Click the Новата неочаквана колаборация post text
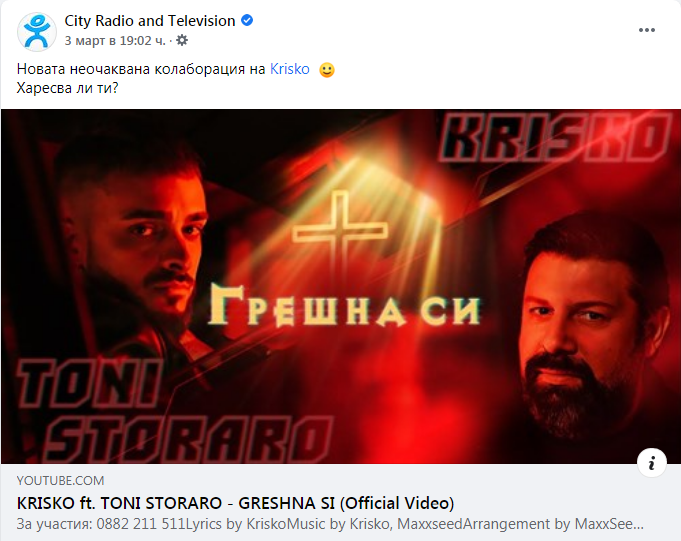The height and width of the screenshot is (541, 681). coord(141,69)
